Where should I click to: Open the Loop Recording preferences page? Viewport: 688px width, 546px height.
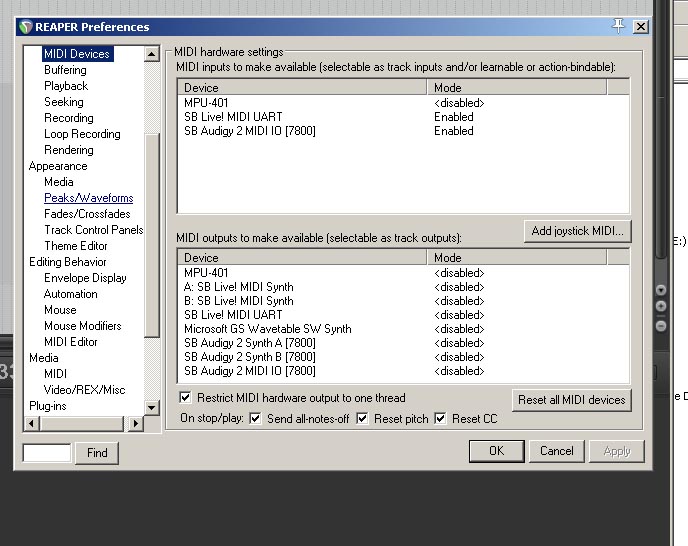click(82, 134)
